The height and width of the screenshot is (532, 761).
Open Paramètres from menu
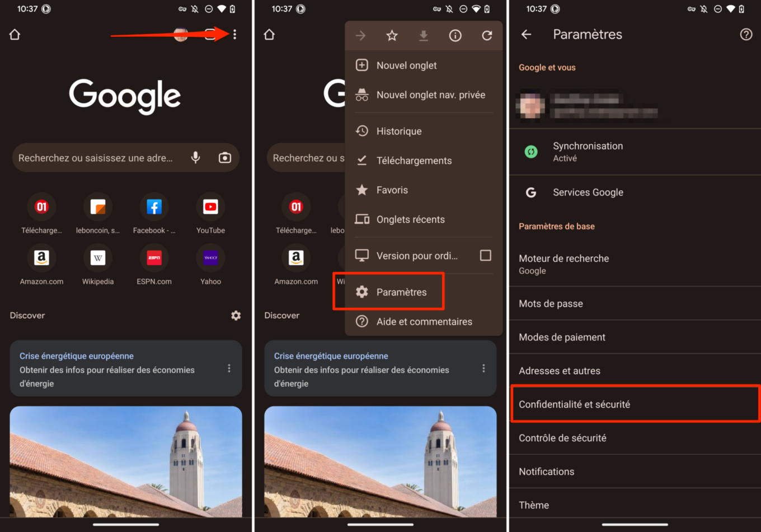pyautogui.click(x=424, y=292)
